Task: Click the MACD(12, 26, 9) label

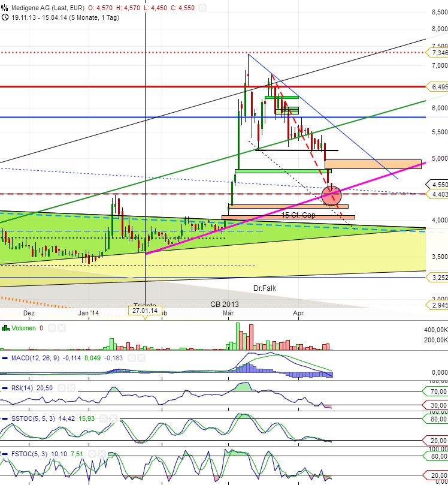Action: [35, 358]
